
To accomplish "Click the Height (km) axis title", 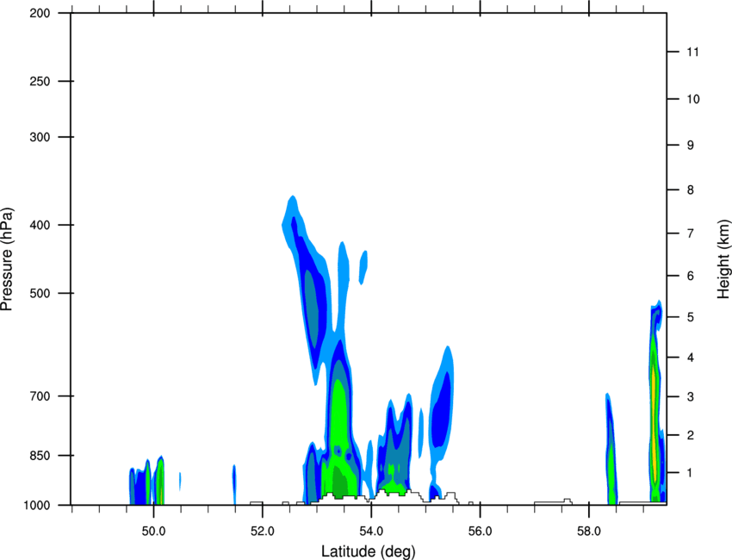I will pos(723,258).
